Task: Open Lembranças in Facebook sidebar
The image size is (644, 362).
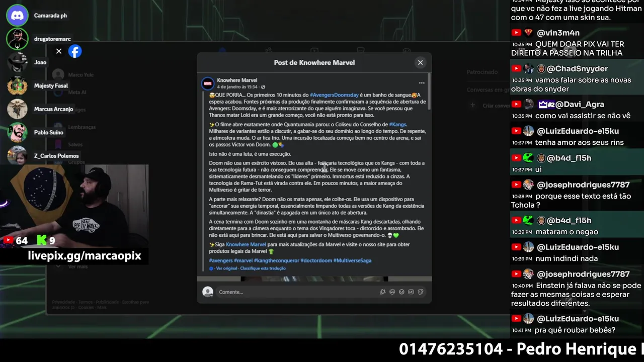Action: pyautogui.click(x=82, y=127)
